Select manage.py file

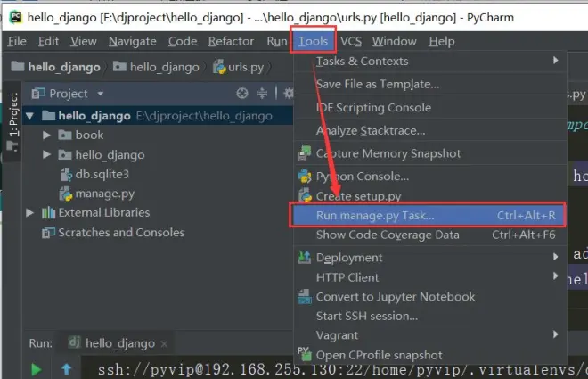(x=97, y=194)
